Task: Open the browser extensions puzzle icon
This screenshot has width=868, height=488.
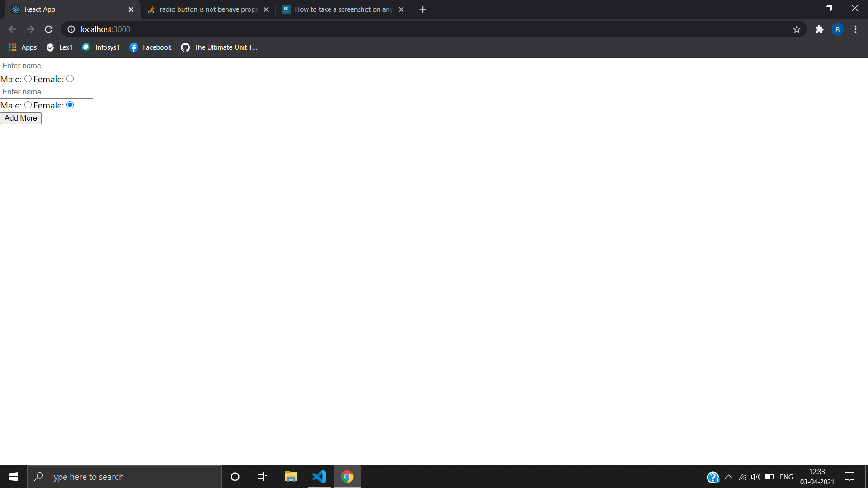Action: [x=820, y=29]
